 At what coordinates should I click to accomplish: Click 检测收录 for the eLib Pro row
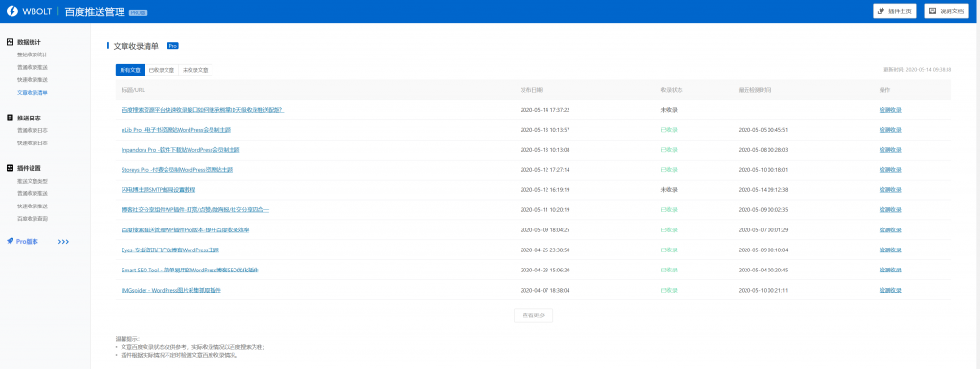pyautogui.click(x=890, y=130)
